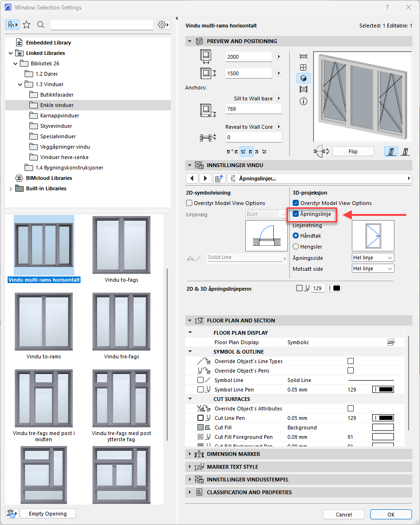Open Library Manager icon at bottom left
This screenshot has width=420, height=525.
tap(12, 514)
